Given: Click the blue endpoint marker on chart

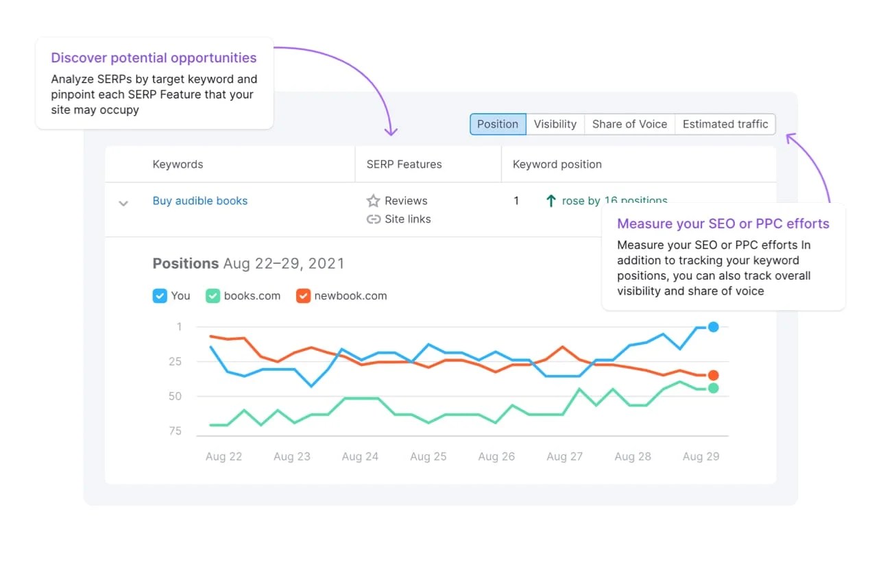Looking at the screenshot, I should coord(713,327).
